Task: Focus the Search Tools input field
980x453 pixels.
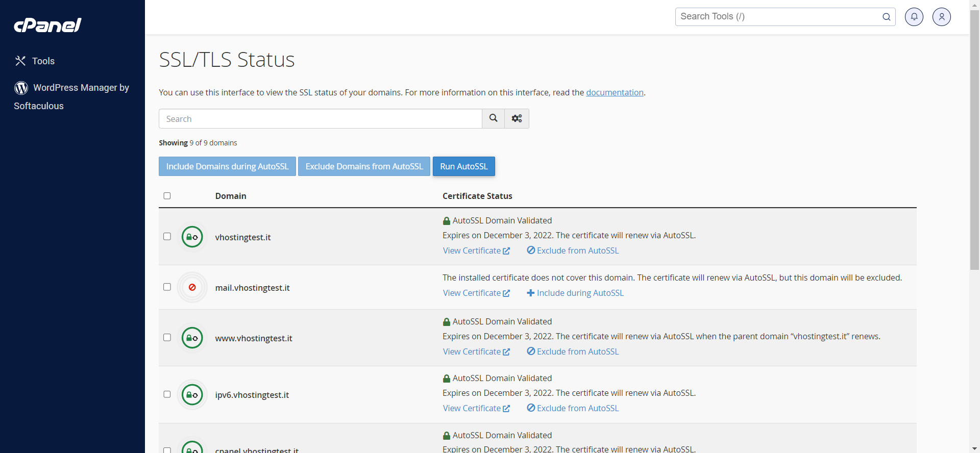Action: coord(785,17)
